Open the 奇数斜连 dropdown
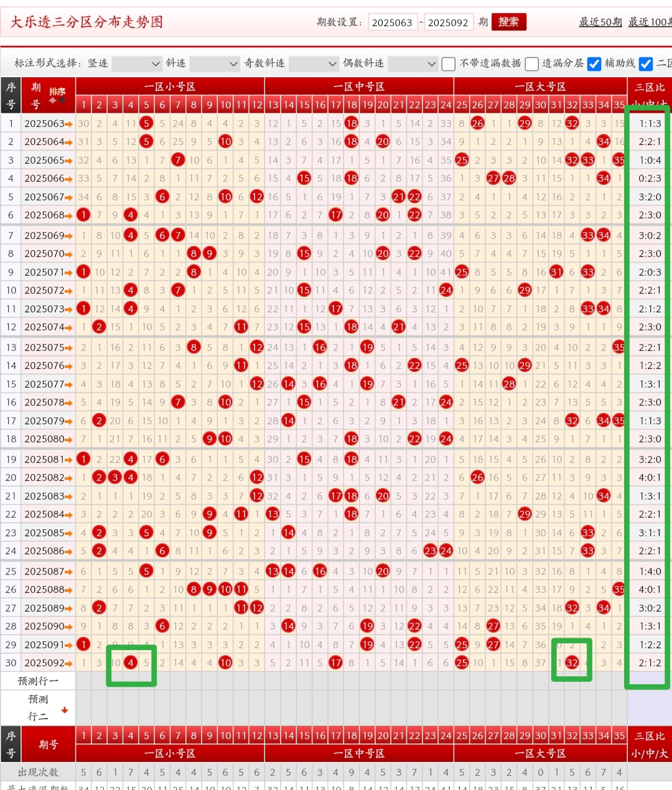Viewport: 672px width, 790px height. pyautogui.click(x=314, y=63)
